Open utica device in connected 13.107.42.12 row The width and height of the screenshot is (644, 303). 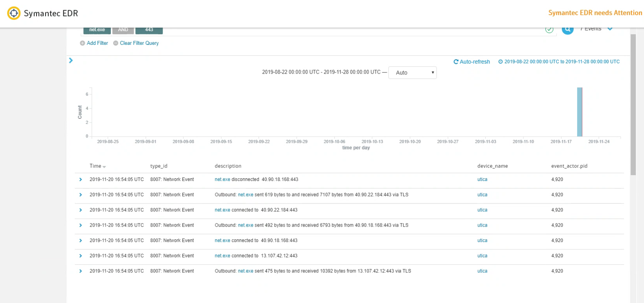[x=482, y=256]
